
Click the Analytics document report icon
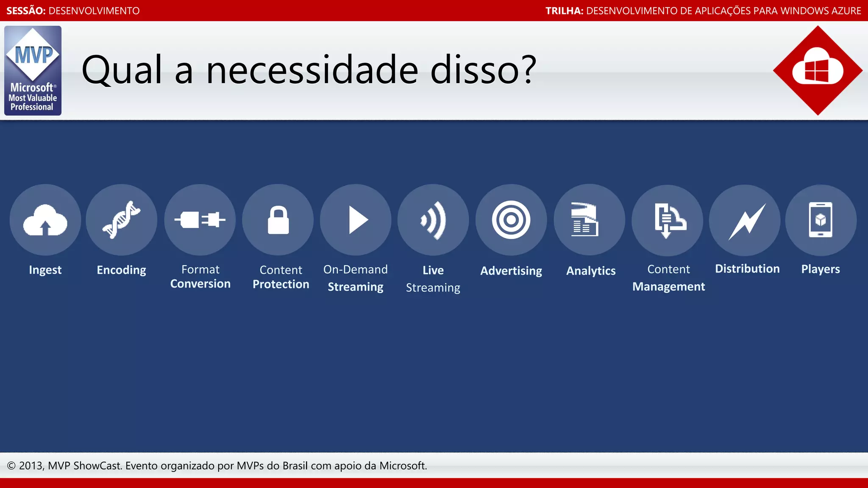(589, 220)
